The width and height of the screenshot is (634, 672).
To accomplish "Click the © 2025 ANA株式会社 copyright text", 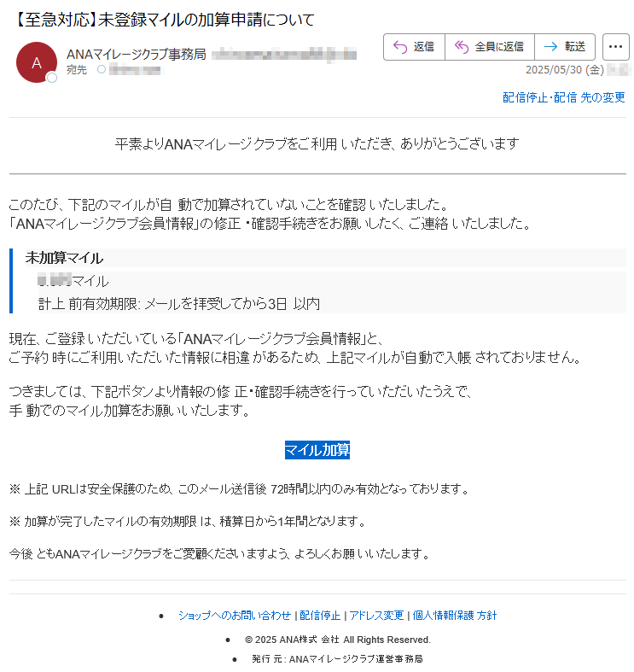I will (x=338, y=640).
